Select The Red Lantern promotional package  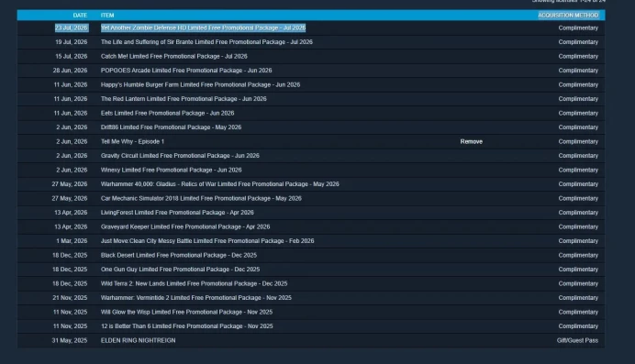(184, 99)
